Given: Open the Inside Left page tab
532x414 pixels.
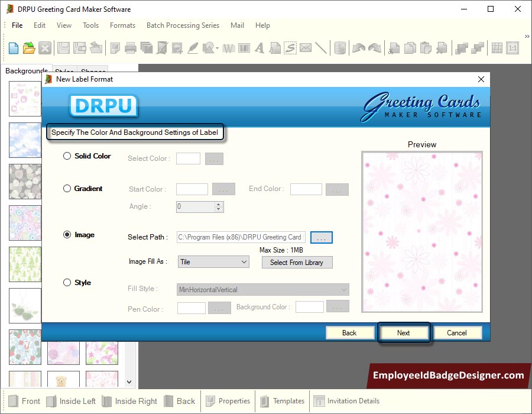Looking at the screenshot, I should pyautogui.click(x=71, y=401).
